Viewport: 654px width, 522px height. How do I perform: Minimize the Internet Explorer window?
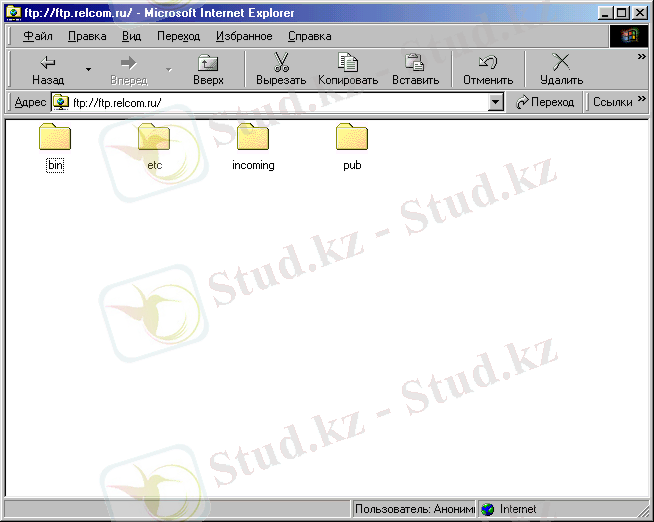(x=606, y=13)
